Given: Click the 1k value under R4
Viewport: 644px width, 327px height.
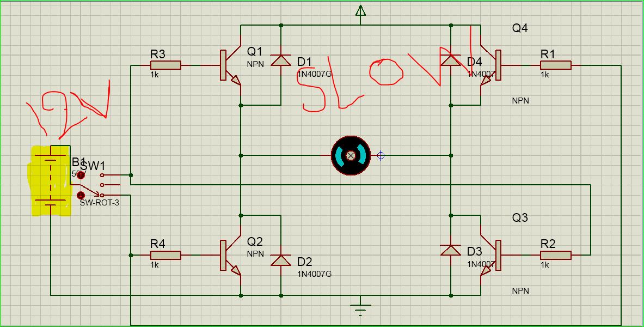Looking at the screenshot, I should [155, 265].
